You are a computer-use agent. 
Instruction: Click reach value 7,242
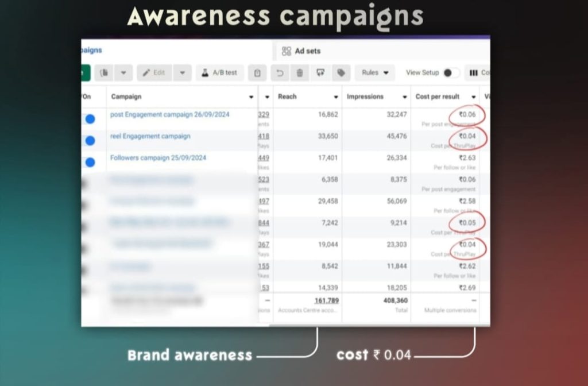[x=330, y=223]
